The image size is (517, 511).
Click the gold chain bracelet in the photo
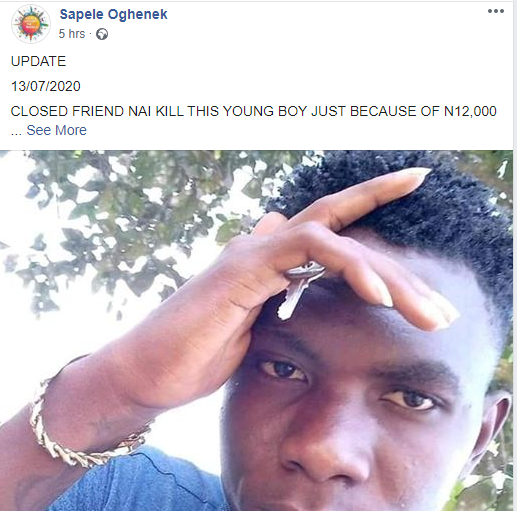[83, 430]
